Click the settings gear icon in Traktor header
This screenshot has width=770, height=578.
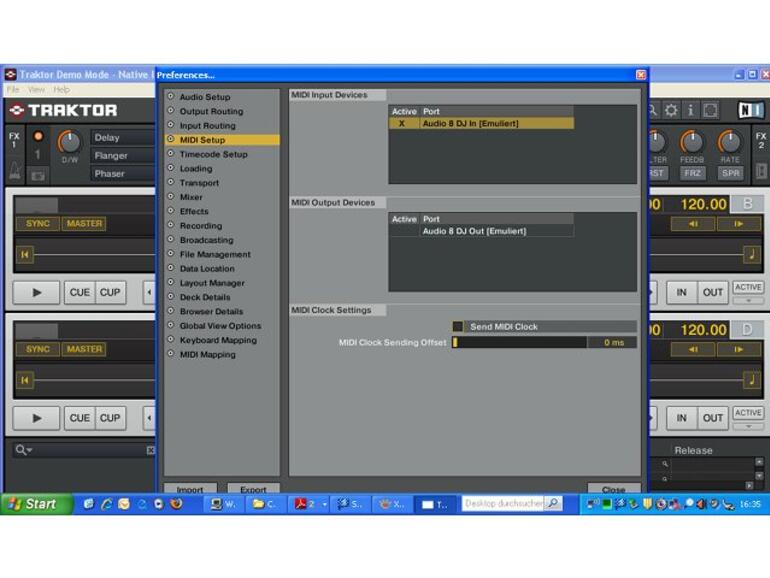[x=671, y=110]
